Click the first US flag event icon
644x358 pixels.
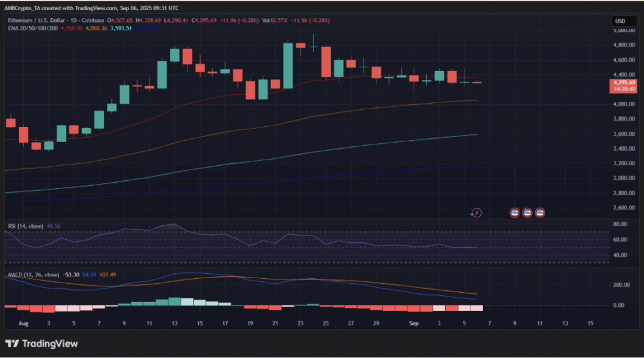point(514,213)
